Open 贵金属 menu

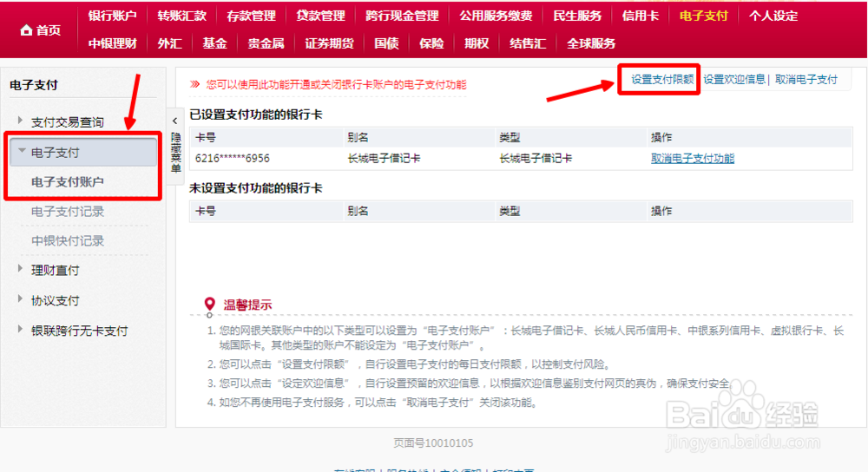coord(266,43)
